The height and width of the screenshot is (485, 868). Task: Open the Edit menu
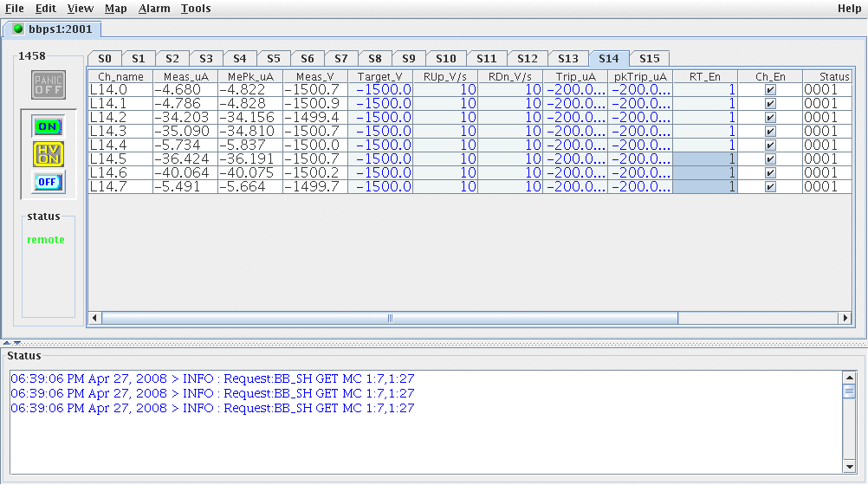click(x=45, y=9)
